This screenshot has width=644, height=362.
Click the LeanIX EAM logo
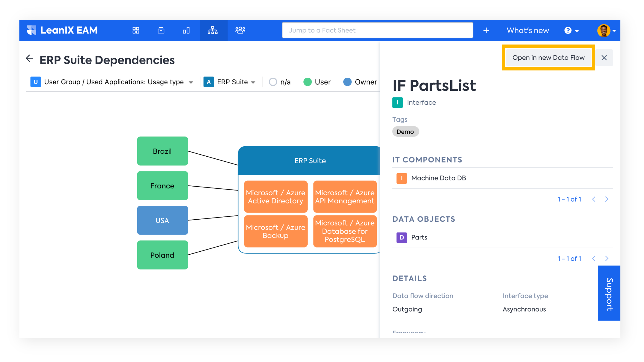[x=62, y=30]
